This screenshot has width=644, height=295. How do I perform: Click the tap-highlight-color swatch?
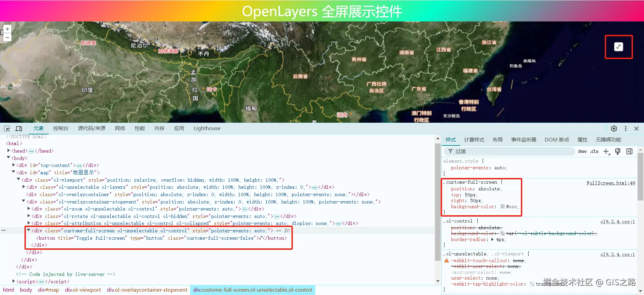tap(532, 284)
